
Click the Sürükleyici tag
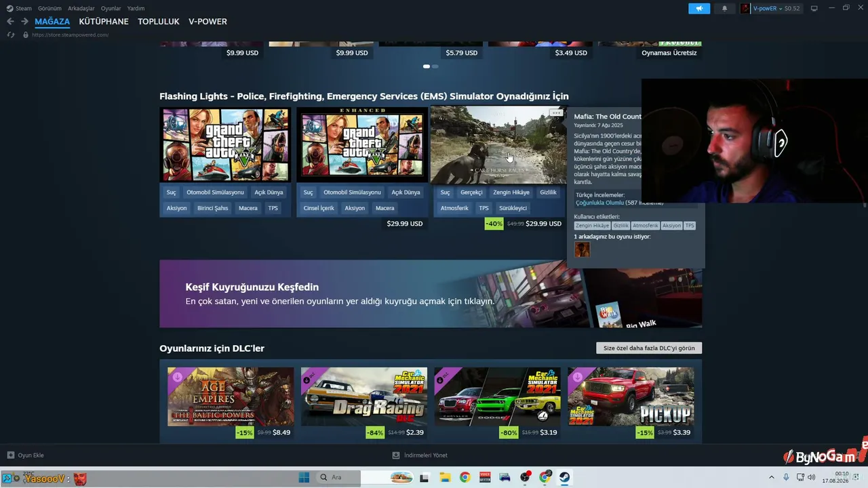pos(513,208)
